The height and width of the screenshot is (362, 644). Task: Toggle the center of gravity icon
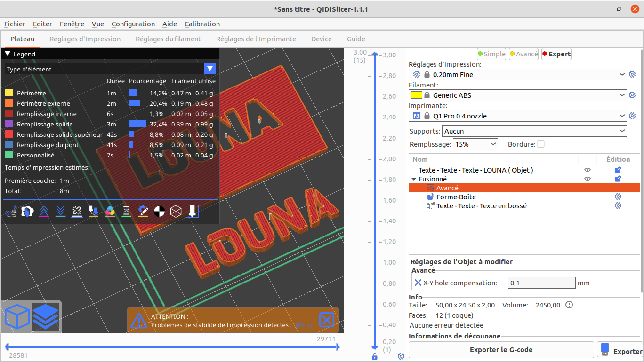point(160,212)
